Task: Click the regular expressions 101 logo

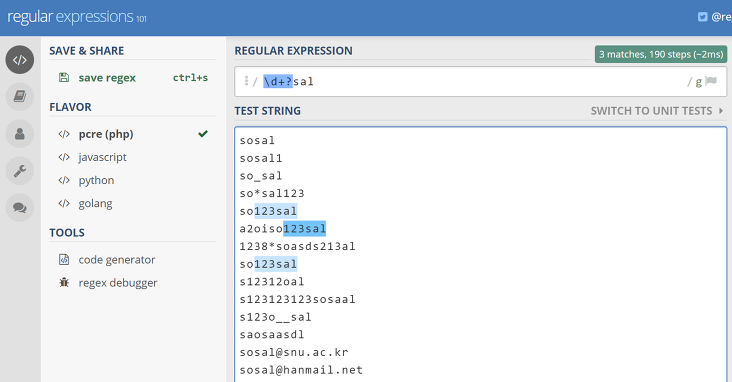Action: (77, 17)
